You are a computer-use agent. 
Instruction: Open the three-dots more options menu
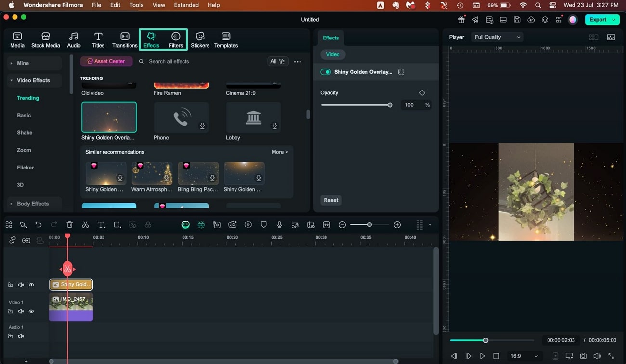298,62
